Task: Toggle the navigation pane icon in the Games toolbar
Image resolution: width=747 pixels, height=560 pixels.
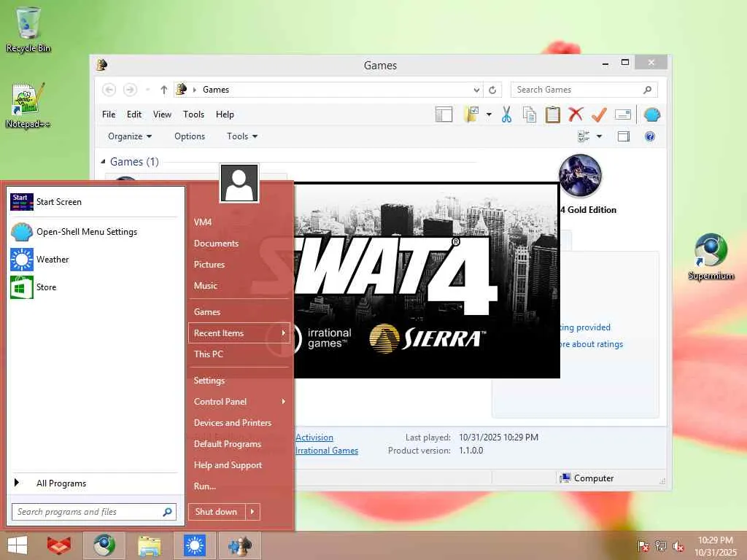Action: click(x=444, y=114)
